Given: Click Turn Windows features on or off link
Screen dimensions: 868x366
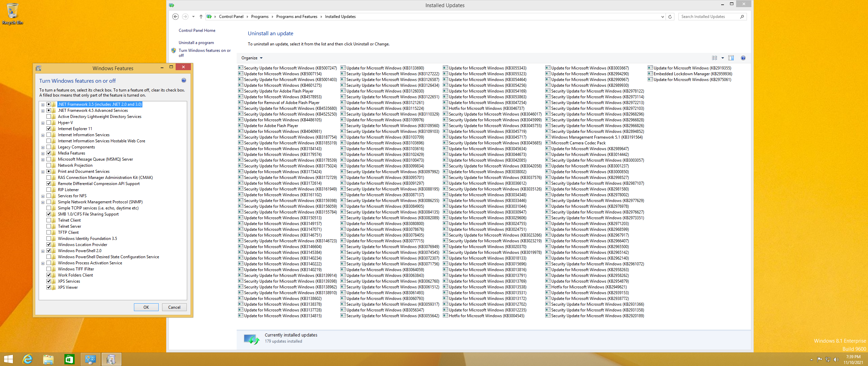Looking at the screenshot, I should coord(205,53).
